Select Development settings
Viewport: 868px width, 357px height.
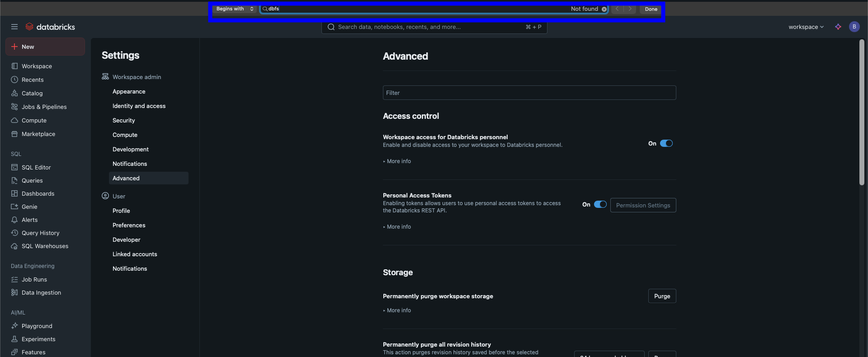click(x=148, y=149)
